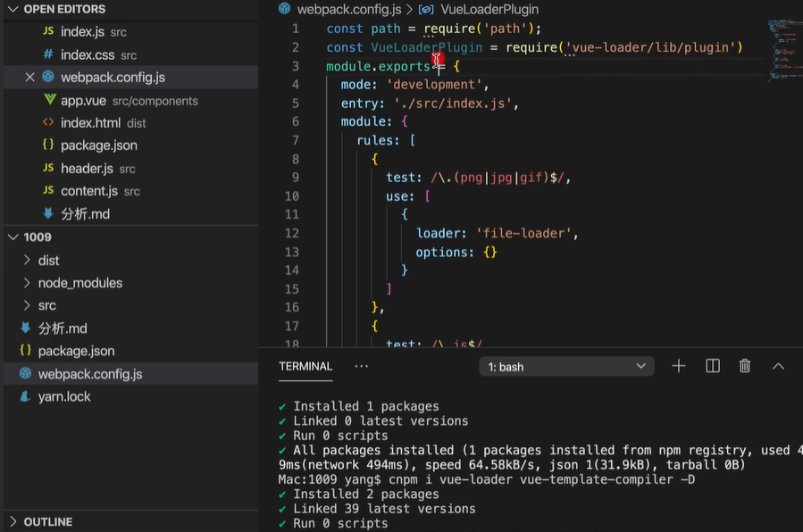Image resolution: width=803 pixels, height=532 pixels.
Task: Click the variable symbol icon in breadcrumb
Action: [x=426, y=9]
